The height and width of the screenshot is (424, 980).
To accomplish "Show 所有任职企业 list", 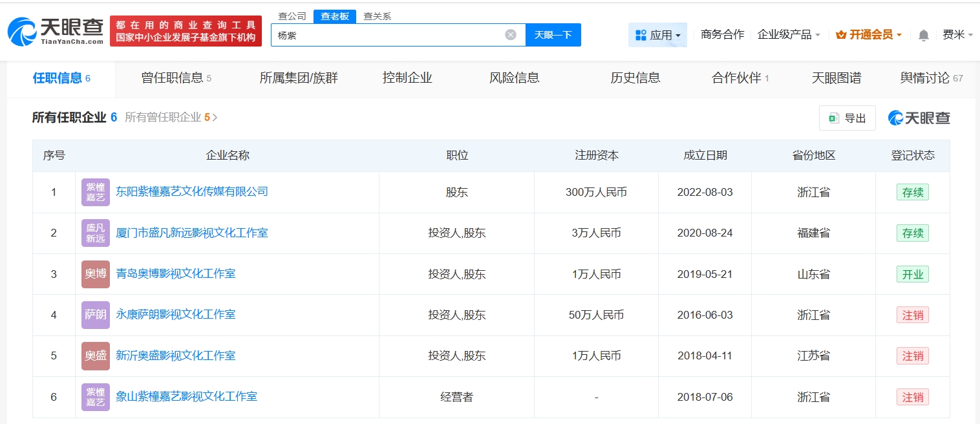I will tap(74, 118).
